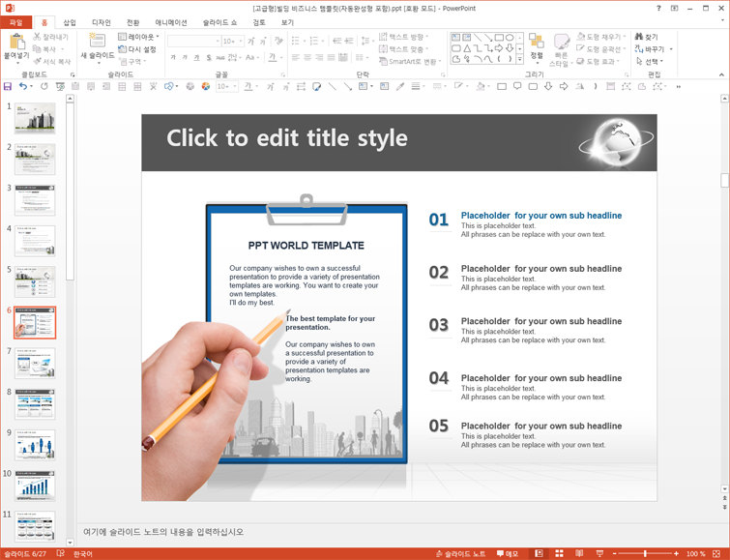Viewport: 730px width, 560px height.
Task: Expand the shapes gallery more button
Action: [519, 59]
